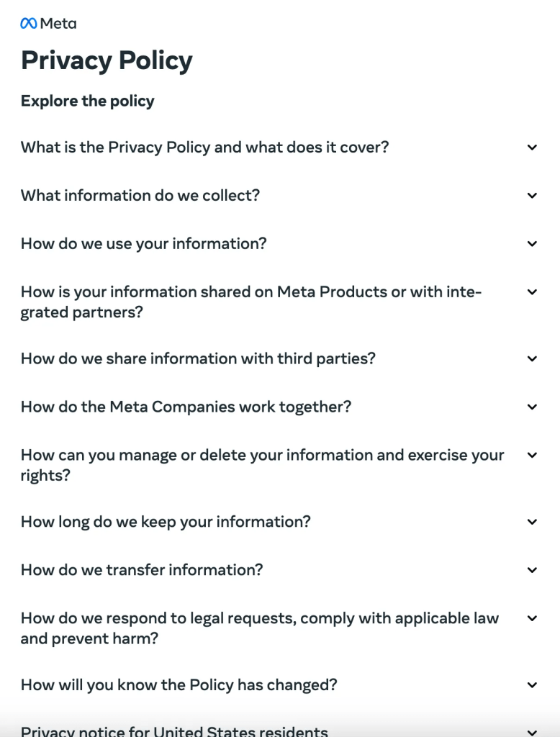Select 'What information do we collect?' heading
The width and height of the screenshot is (560, 737).
pyautogui.click(x=140, y=196)
